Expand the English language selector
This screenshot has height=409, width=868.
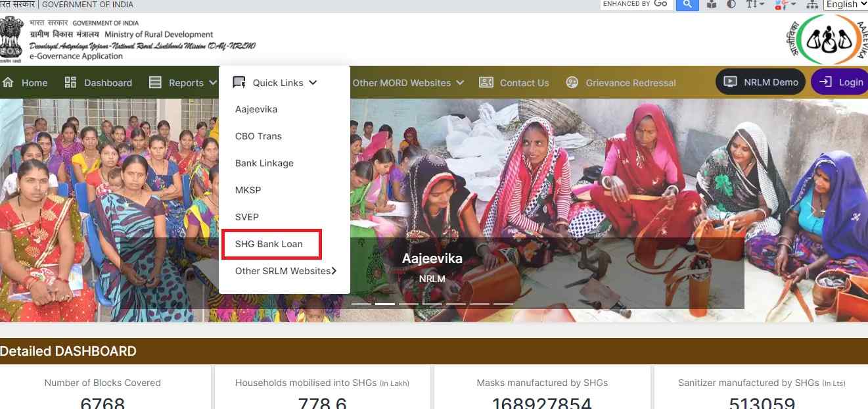[x=846, y=5]
